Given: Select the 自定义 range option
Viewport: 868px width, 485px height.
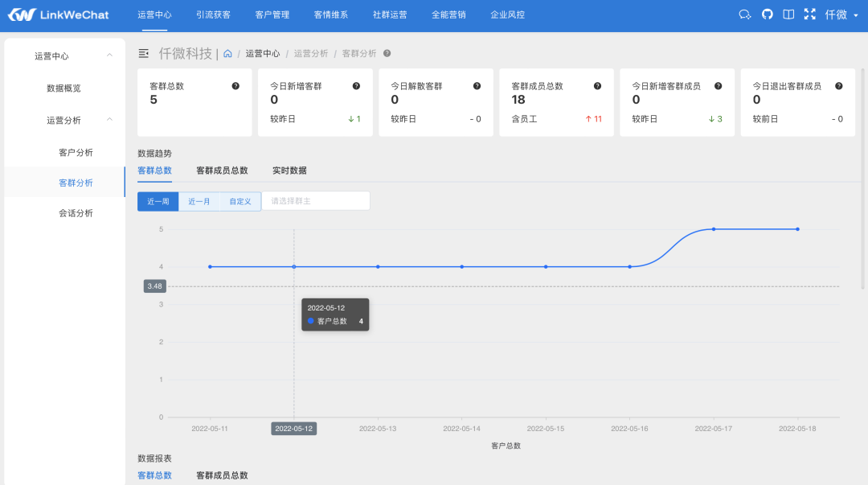Looking at the screenshot, I should 240,201.
